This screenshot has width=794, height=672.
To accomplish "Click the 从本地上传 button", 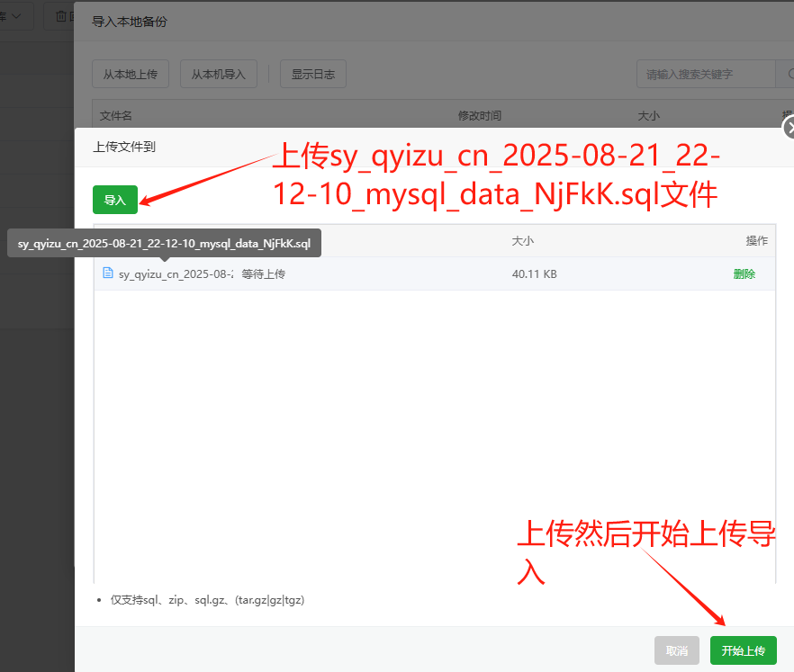I will point(130,74).
